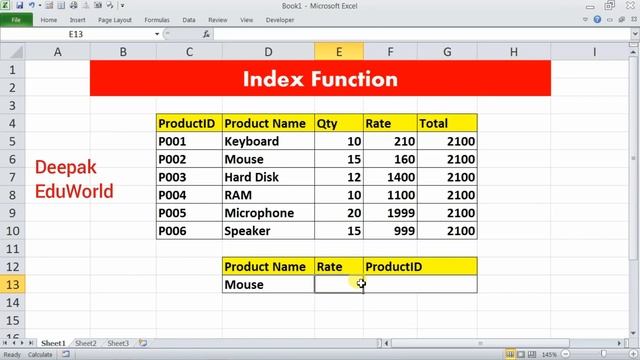Click the Index Function title cell

coord(320,78)
